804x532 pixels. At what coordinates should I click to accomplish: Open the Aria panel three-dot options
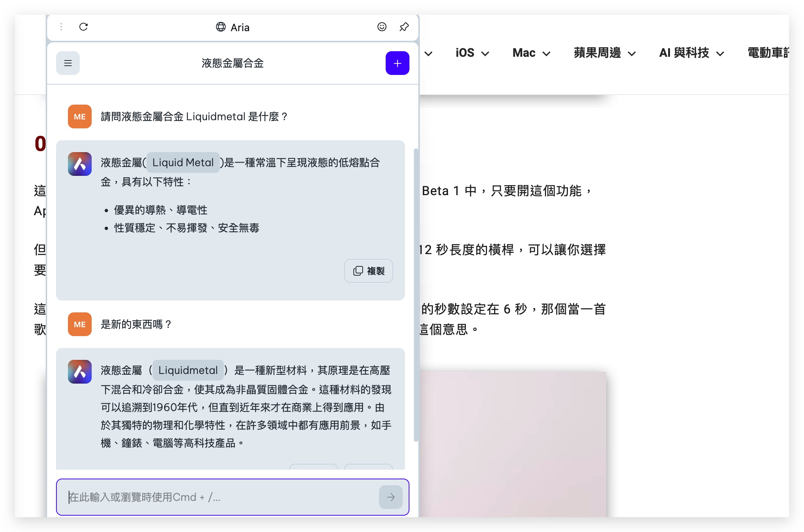(x=61, y=27)
